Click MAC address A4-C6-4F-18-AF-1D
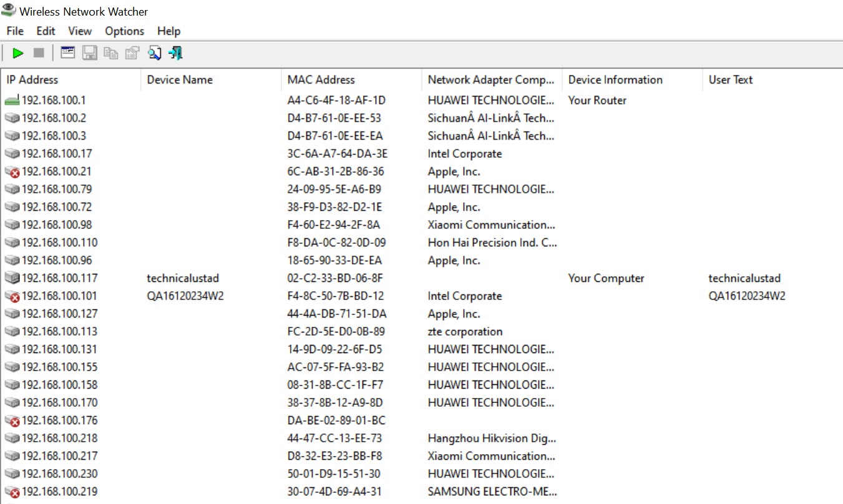Image resolution: width=843 pixels, height=504 pixels. coord(336,100)
